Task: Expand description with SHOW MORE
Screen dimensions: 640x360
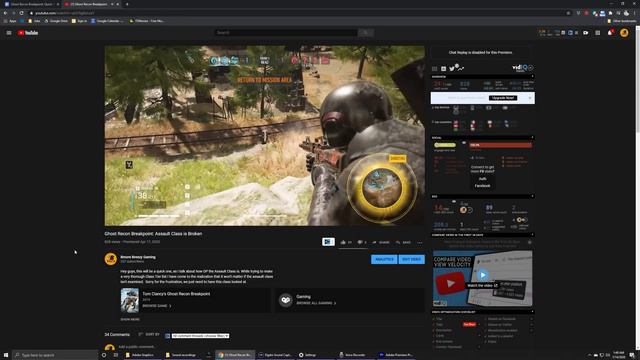Action: coord(130,319)
